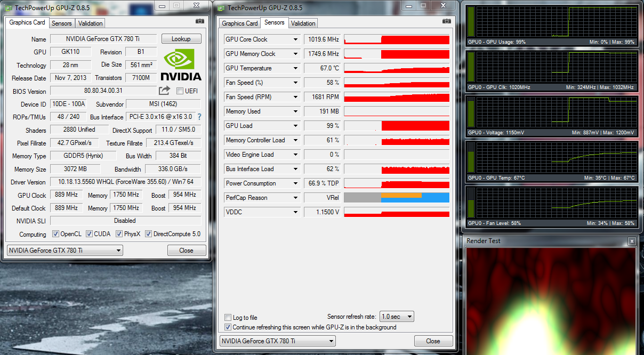The image size is (644, 355).
Task: Open the Memory Controller Load dropdown
Action: 295,140
